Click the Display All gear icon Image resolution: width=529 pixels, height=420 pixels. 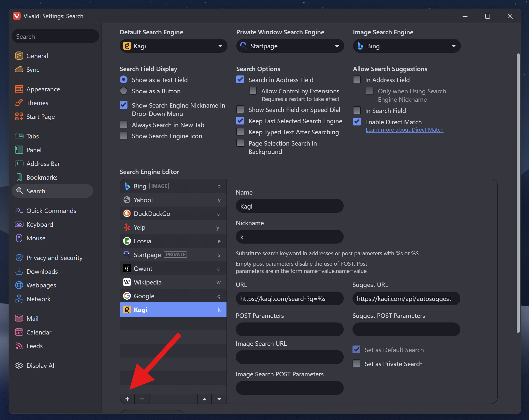click(19, 365)
